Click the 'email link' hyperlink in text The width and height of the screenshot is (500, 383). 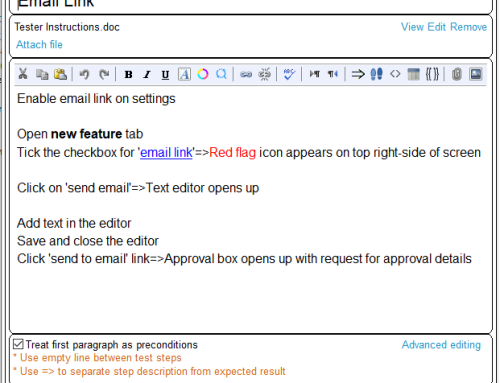tap(166, 153)
